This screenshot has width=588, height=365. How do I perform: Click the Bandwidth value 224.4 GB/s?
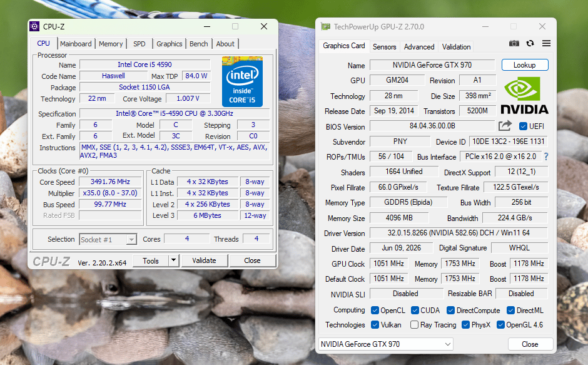pos(515,218)
